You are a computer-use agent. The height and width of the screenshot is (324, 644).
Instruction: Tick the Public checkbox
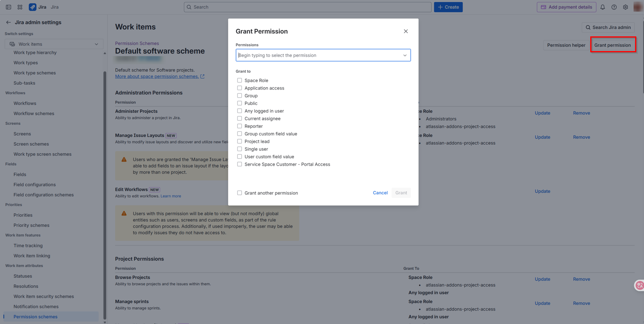tap(239, 103)
